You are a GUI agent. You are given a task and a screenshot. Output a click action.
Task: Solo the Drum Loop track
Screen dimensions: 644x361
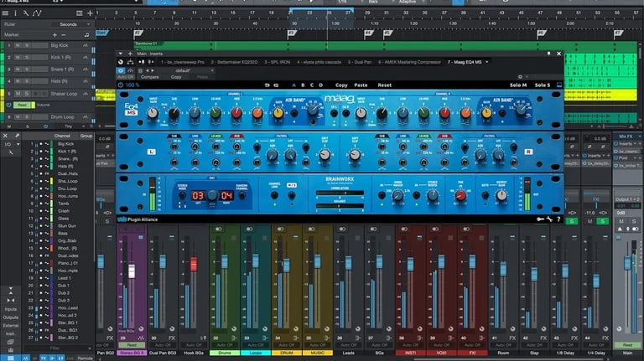click(27, 117)
